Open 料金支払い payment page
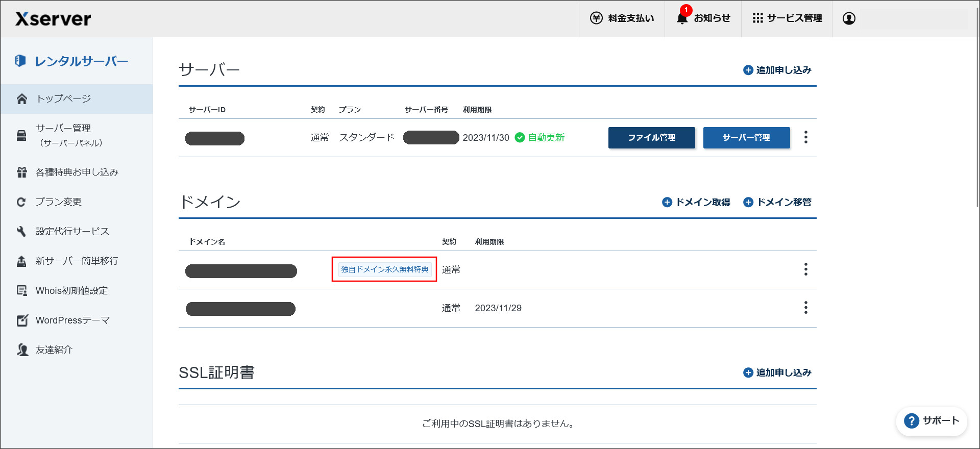The width and height of the screenshot is (980, 449). (x=622, y=18)
